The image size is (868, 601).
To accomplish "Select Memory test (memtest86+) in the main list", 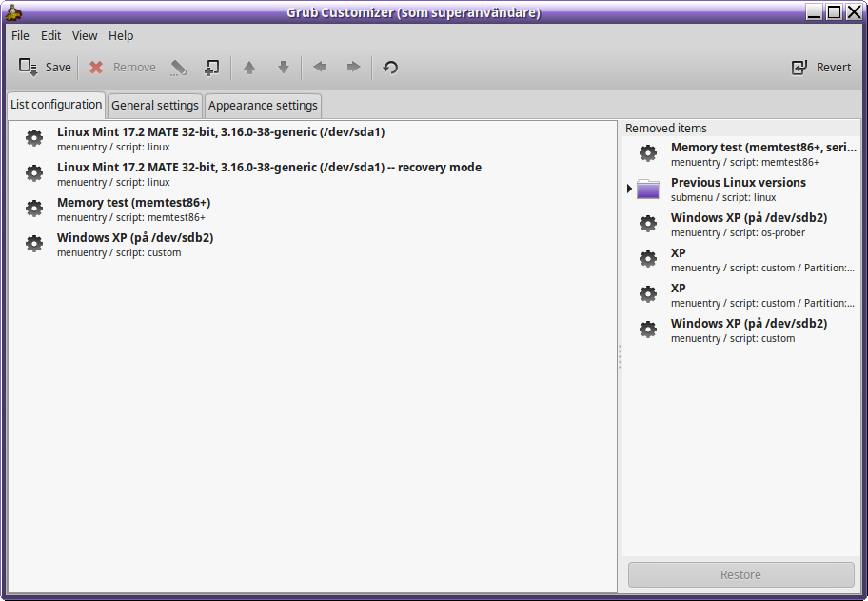I will (x=312, y=209).
